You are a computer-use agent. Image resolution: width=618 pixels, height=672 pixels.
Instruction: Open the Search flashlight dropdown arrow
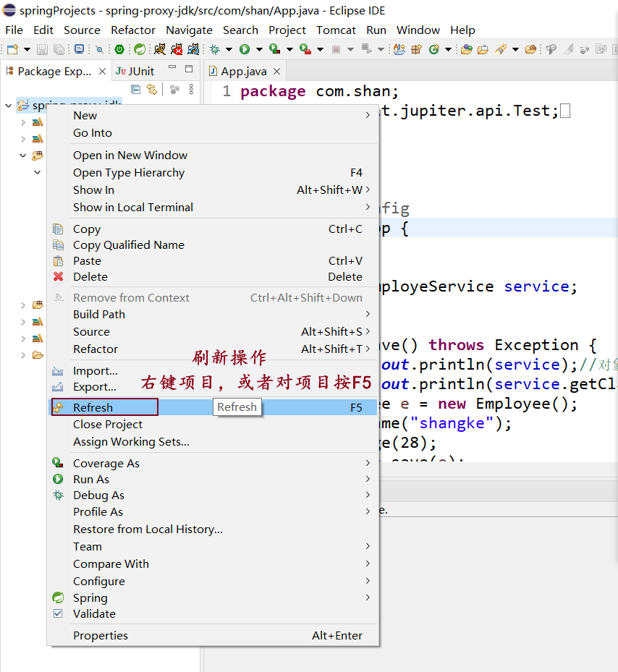pyautogui.click(x=515, y=50)
